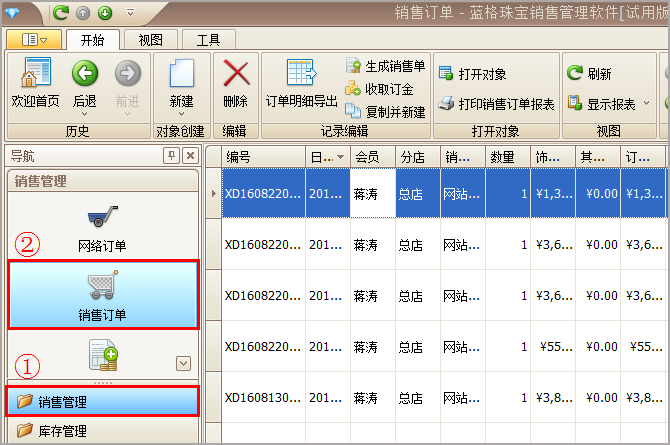Switch to the 开始 ribbon tab
This screenshot has height=445, width=670.
(92, 40)
